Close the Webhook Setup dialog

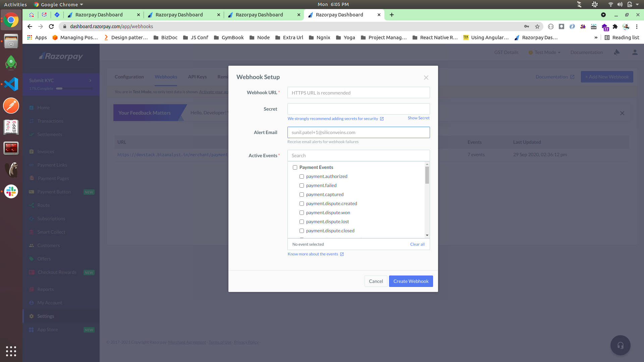tap(426, 78)
